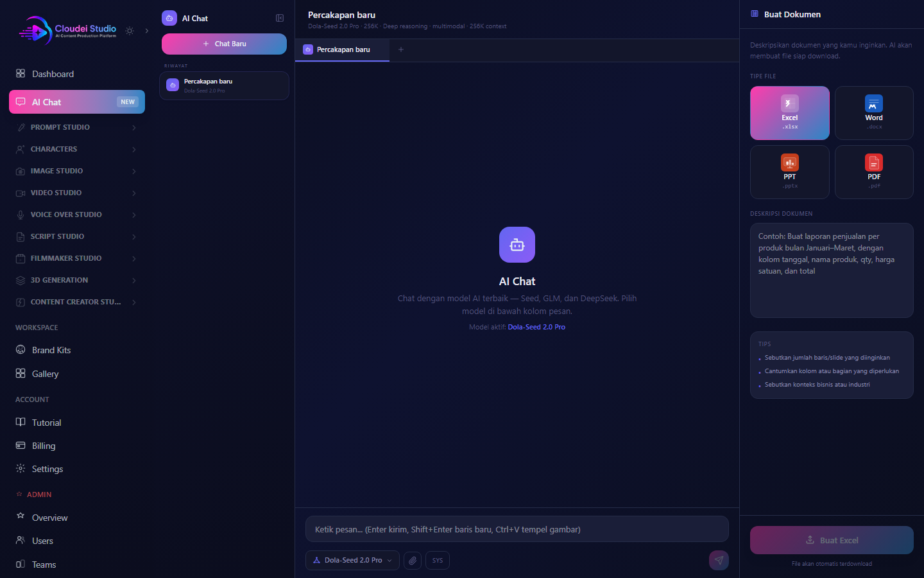Expand the VIDEO STUDIO section
Screen dimensions: 924x578
click(x=77, y=193)
